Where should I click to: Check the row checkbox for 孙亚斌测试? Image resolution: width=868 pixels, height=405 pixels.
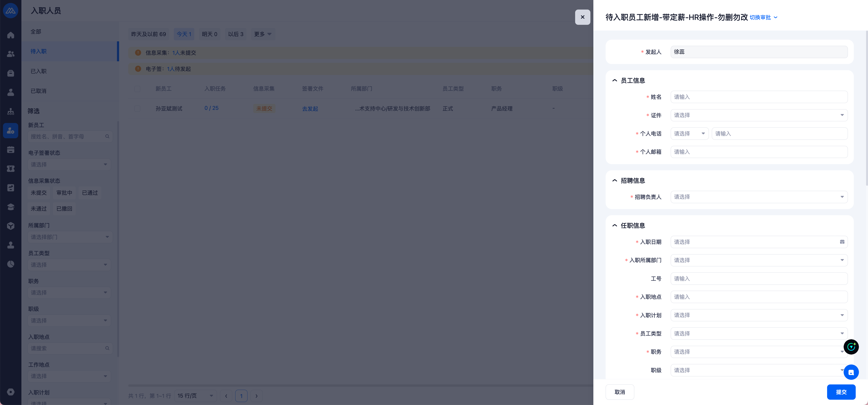137,109
